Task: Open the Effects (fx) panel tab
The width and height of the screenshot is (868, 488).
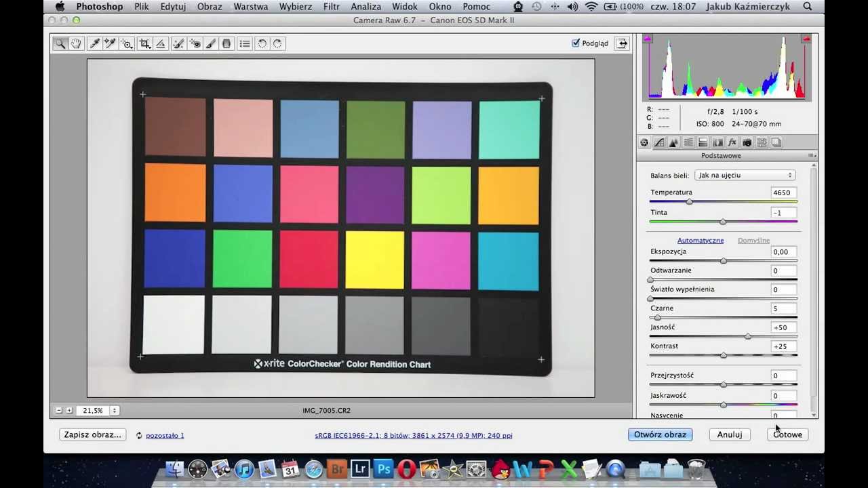Action: (x=732, y=142)
